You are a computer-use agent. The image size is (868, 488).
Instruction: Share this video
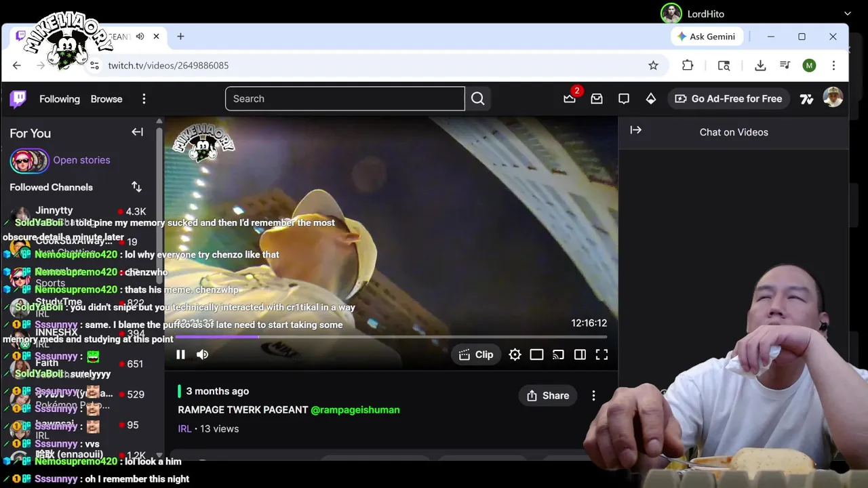pyautogui.click(x=548, y=396)
